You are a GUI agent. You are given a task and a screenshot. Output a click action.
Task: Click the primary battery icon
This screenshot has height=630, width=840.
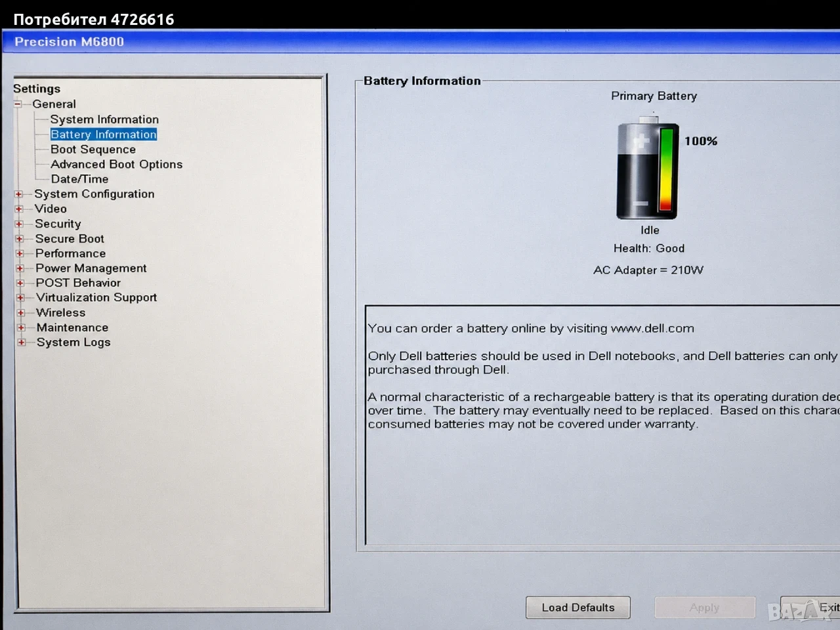pos(648,168)
